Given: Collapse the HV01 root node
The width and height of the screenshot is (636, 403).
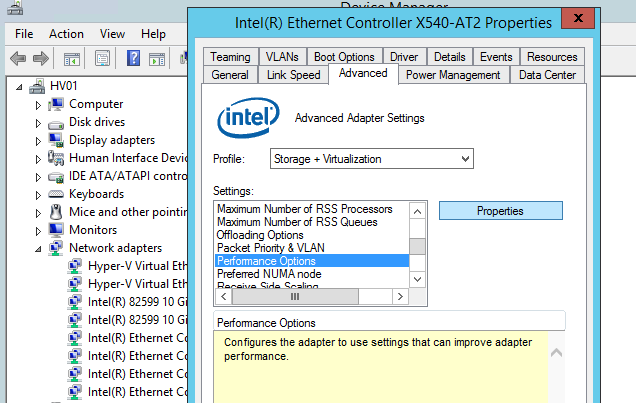Looking at the screenshot, I should click(19, 87).
